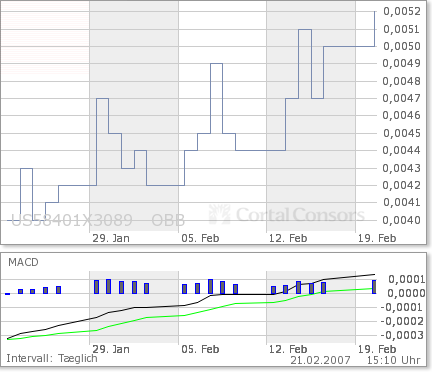432x372 pixels.
Task: Select the 0,0040 price axis value
Action: pyautogui.click(x=402, y=220)
